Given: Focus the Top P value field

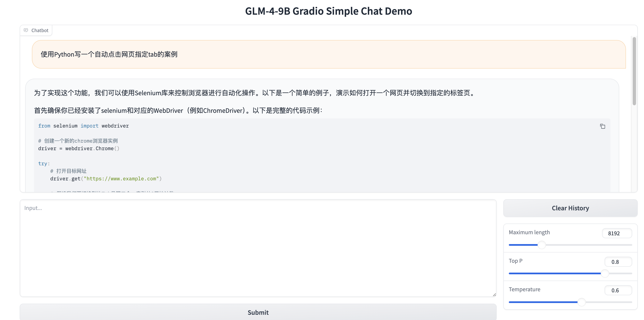Looking at the screenshot, I should click(x=618, y=262).
